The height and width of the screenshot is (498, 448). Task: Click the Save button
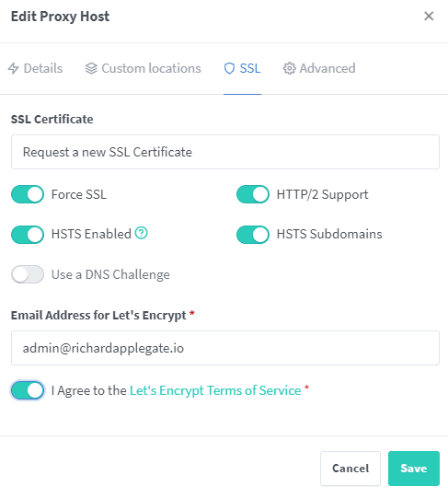pyautogui.click(x=414, y=469)
